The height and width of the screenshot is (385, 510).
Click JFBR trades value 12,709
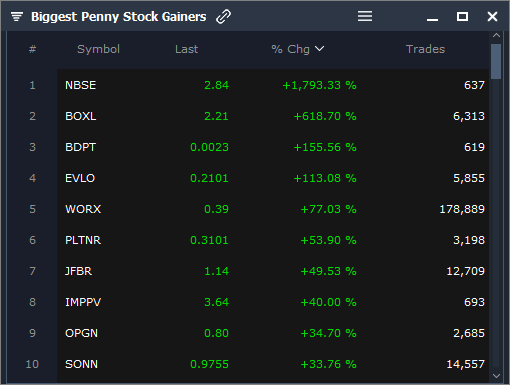tap(465, 271)
